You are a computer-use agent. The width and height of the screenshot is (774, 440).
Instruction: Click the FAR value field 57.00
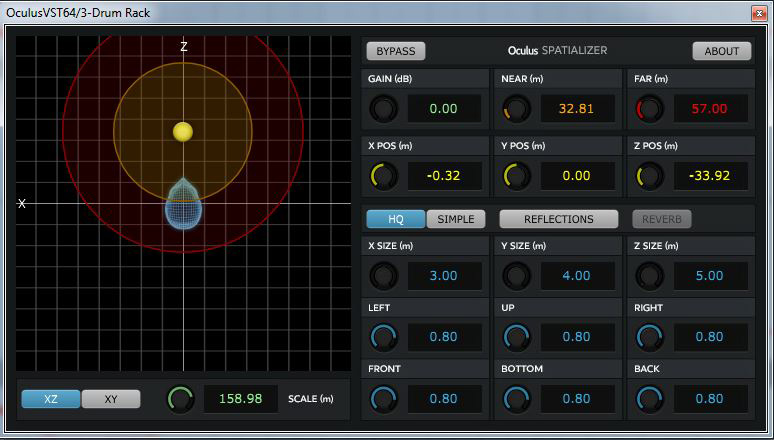[710, 109]
